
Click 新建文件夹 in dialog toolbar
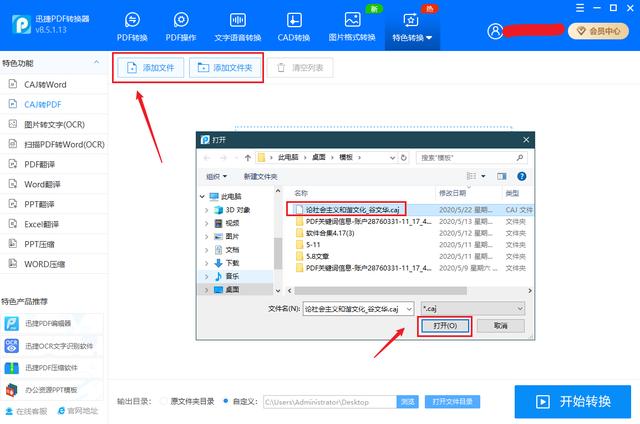260,177
